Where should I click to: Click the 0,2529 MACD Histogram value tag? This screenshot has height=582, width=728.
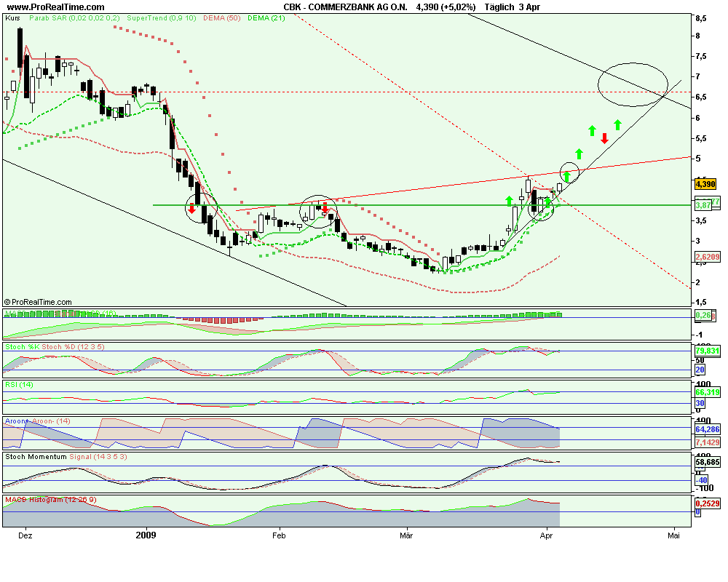click(x=707, y=503)
